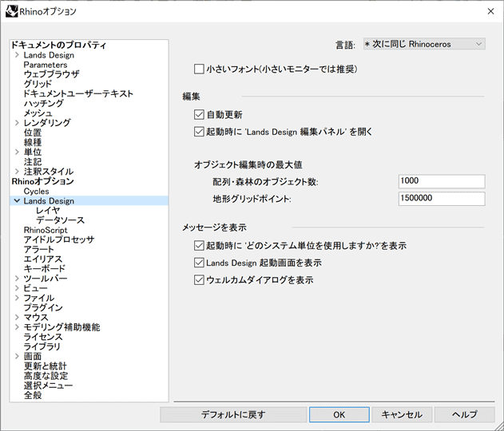Image resolution: width=504 pixels, height=431 pixels.
Task: Click Rhinoオプション heading in tree
Action: click(x=43, y=181)
